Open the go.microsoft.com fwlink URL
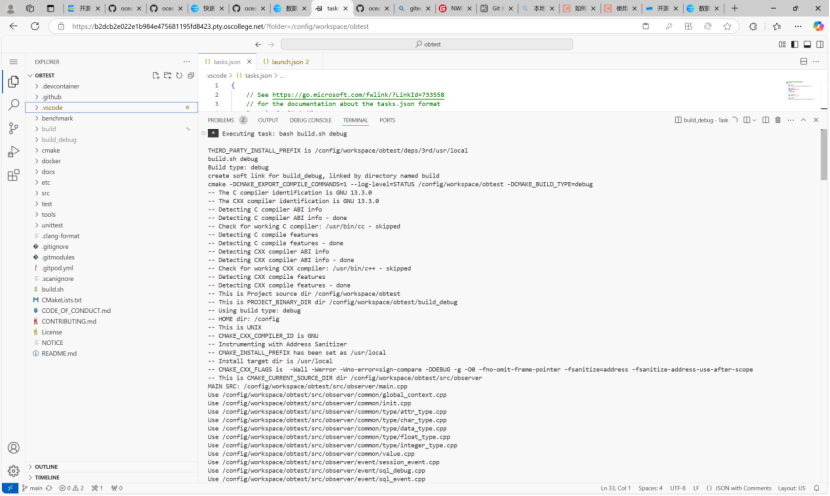830x496 pixels. point(358,95)
